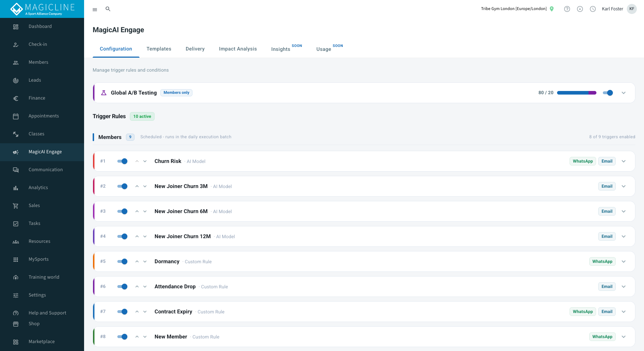Toggle New Member rule switch

tap(122, 337)
